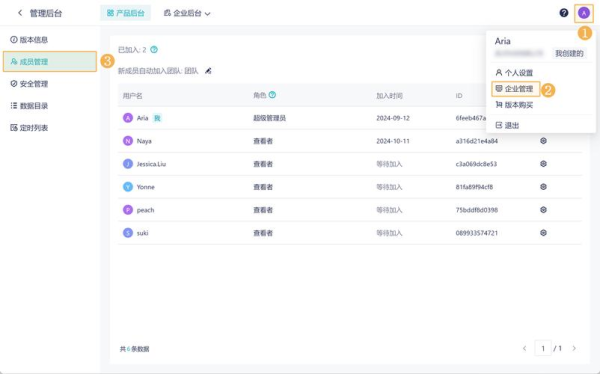The width and height of the screenshot is (600, 374).
Task: Open settings gear for suki
Action: (x=543, y=233)
